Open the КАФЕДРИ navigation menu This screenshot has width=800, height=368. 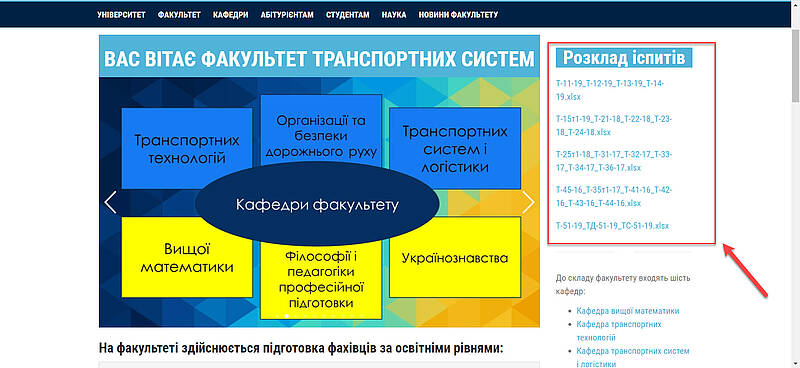[231, 15]
